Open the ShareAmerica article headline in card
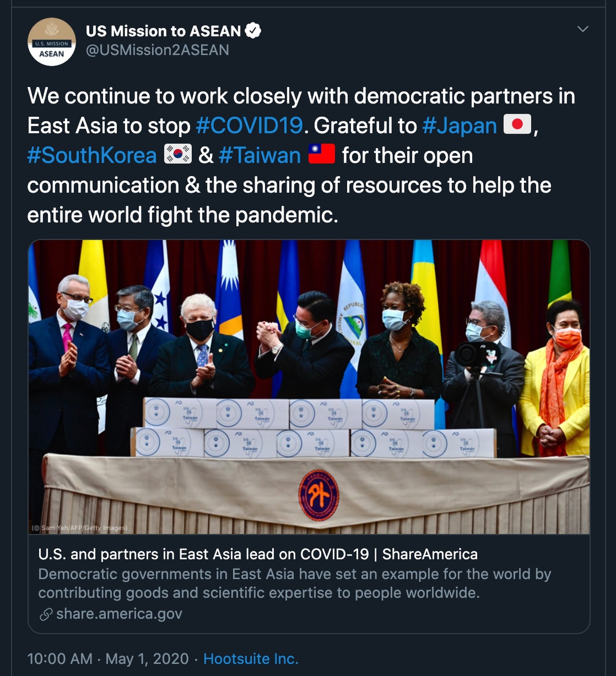The height and width of the screenshot is (676, 616). (x=258, y=554)
